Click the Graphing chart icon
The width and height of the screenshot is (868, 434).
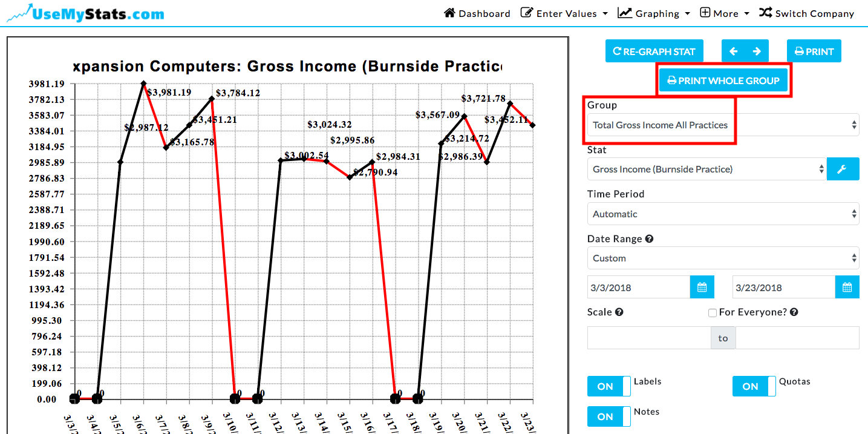pyautogui.click(x=625, y=13)
